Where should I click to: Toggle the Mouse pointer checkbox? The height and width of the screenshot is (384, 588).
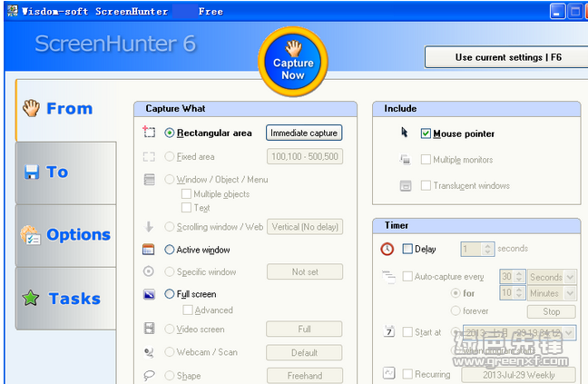point(426,133)
